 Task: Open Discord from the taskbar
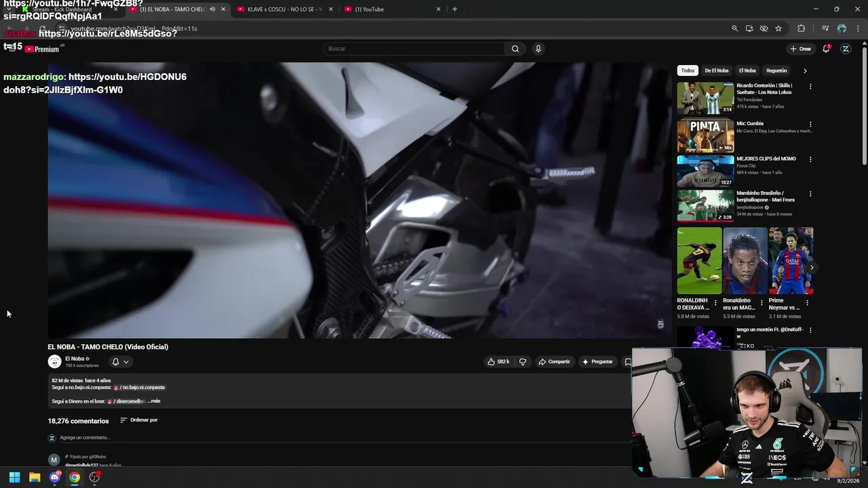[x=55, y=477]
